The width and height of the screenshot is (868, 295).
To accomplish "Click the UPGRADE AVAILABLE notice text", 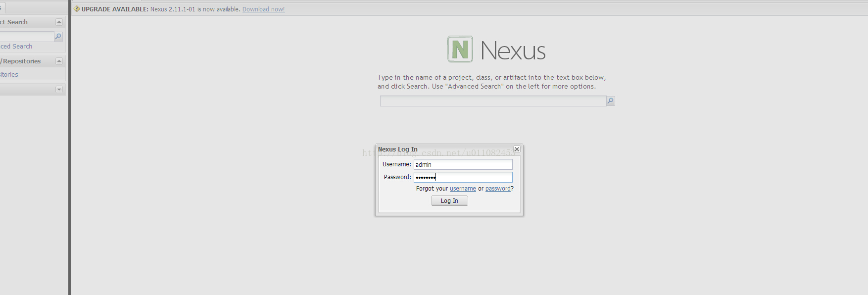I will tap(115, 9).
